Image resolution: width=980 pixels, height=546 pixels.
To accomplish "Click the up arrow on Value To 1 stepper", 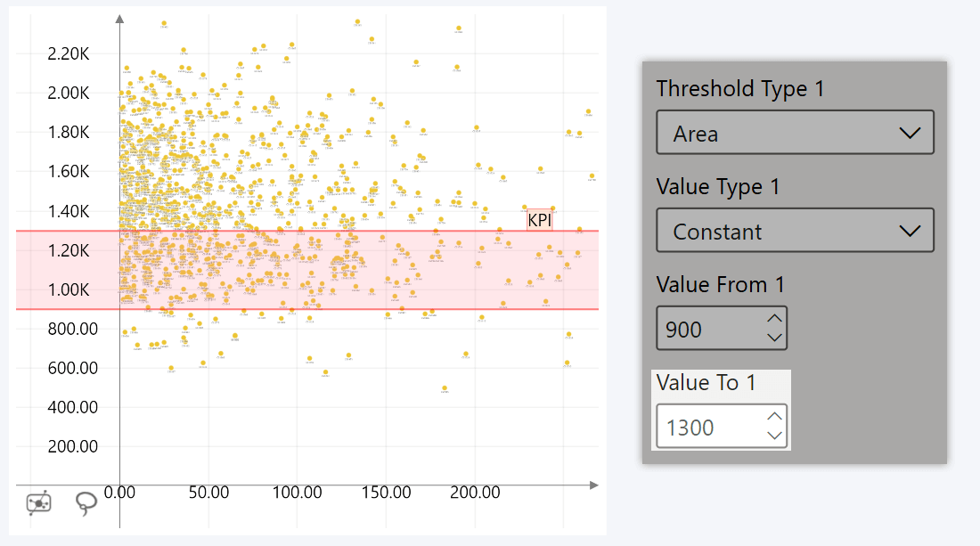I will (774, 417).
